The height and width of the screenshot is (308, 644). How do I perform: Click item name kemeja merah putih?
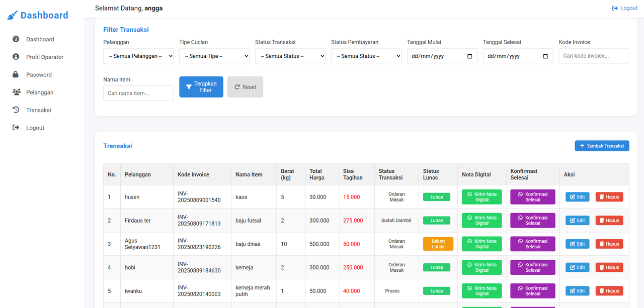[253, 291]
